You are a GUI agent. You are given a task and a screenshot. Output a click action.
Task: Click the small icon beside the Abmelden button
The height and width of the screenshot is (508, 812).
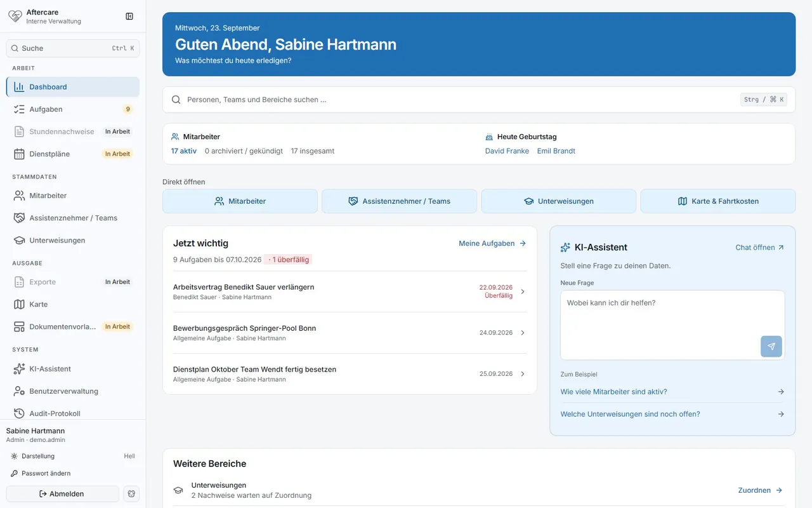tap(131, 494)
